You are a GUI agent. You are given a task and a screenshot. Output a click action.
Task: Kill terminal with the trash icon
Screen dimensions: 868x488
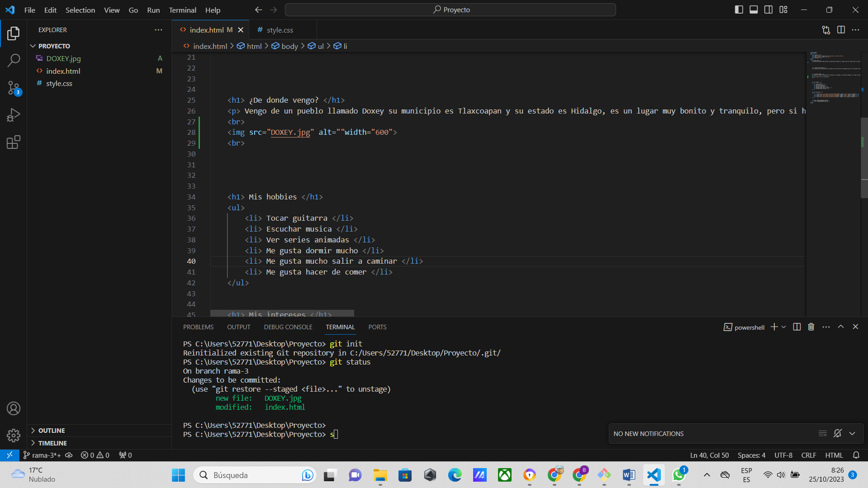[x=811, y=327]
